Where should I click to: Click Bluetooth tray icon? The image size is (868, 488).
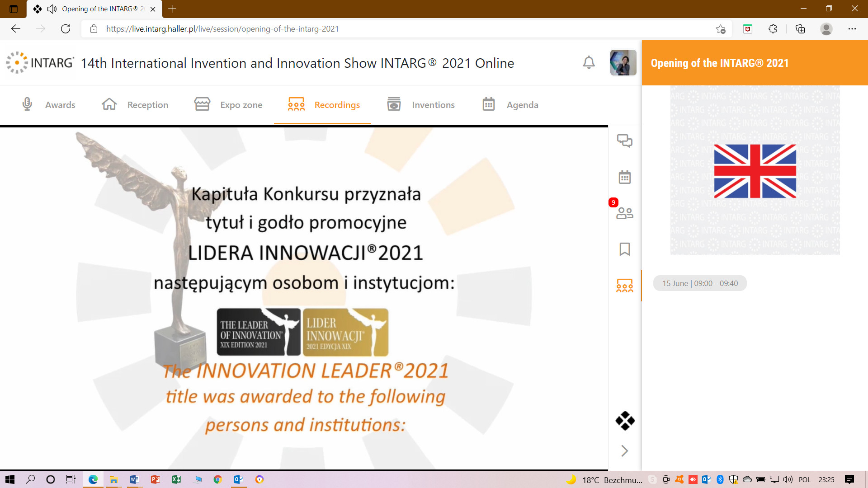pyautogui.click(x=720, y=479)
